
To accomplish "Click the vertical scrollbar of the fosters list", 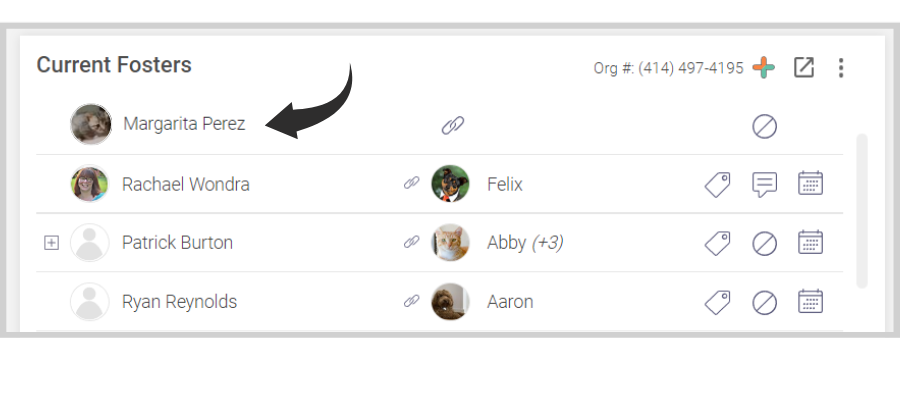I will pyautogui.click(x=862, y=210).
